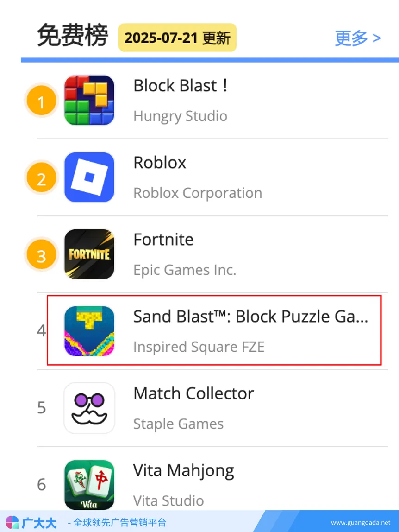The width and height of the screenshot is (399, 532).
Task: Select the Fortnite app icon
Action: point(89,254)
